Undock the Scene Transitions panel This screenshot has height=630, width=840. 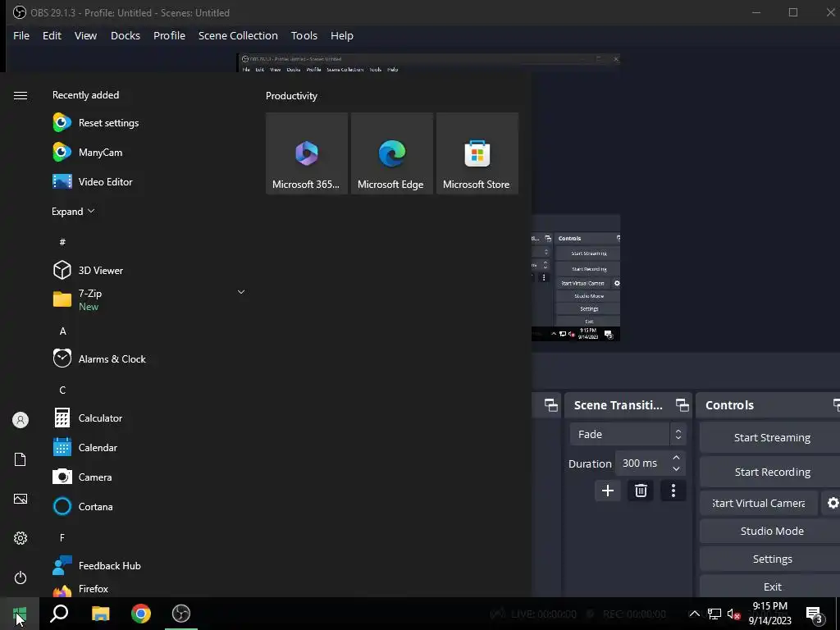click(682, 405)
